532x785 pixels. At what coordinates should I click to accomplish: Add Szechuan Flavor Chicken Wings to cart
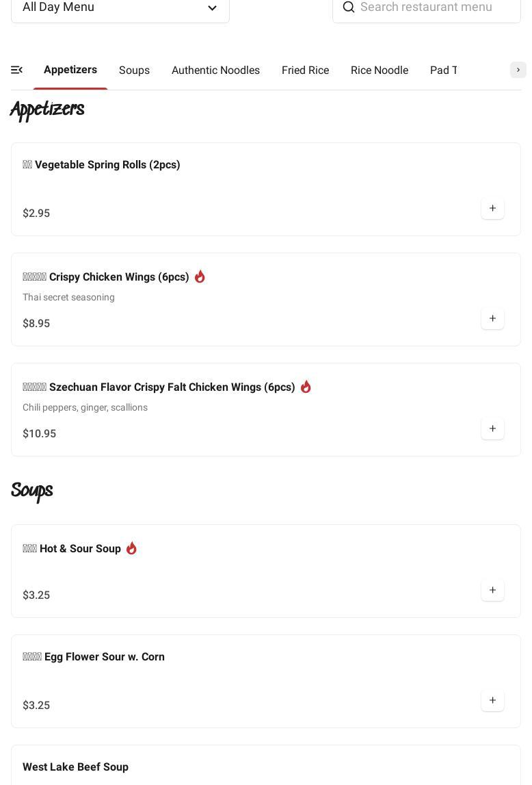point(492,428)
